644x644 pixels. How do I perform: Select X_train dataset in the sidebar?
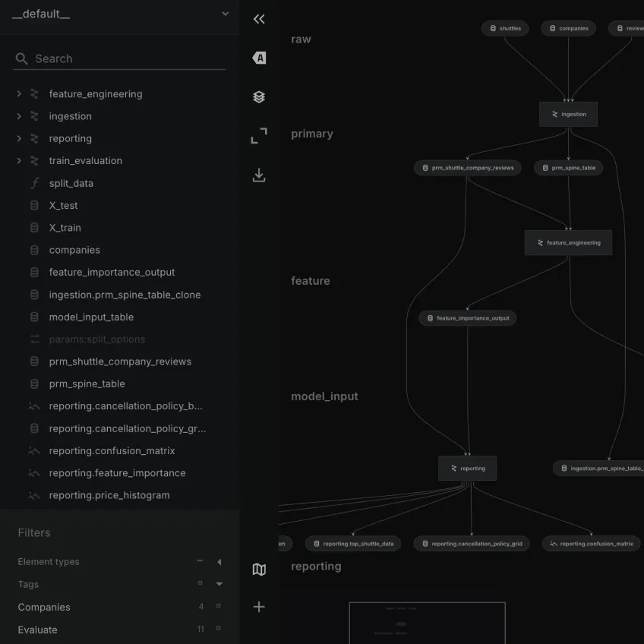(x=65, y=227)
